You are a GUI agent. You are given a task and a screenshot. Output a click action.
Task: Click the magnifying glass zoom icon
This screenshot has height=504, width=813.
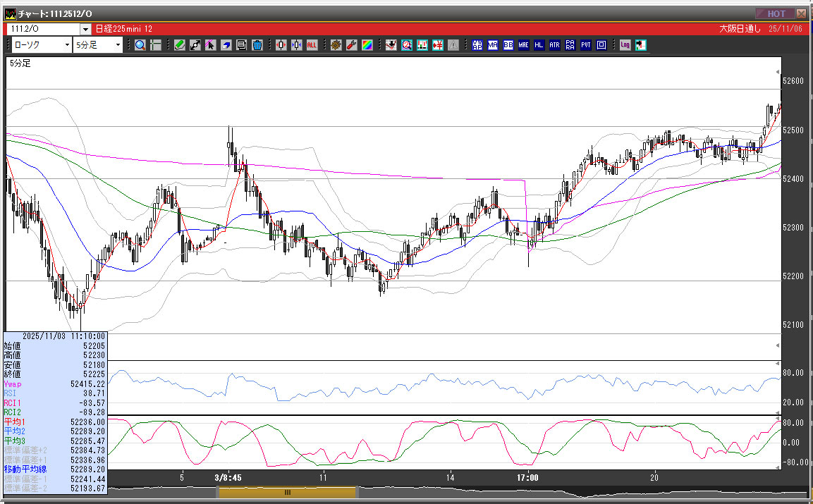click(140, 45)
